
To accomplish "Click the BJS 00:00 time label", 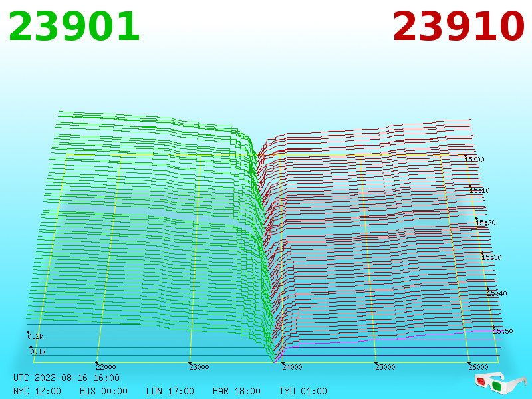I will 104,391.
